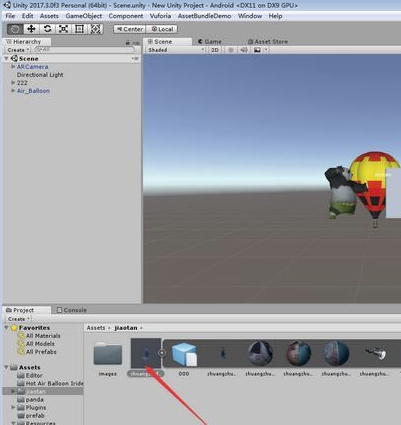Select object 222 in Hierarchy
Image resolution: width=401 pixels, height=425 pixels.
point(22,83)
